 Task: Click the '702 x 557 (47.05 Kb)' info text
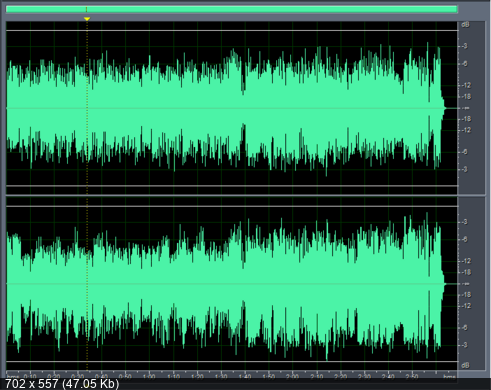tap(62, 384)
